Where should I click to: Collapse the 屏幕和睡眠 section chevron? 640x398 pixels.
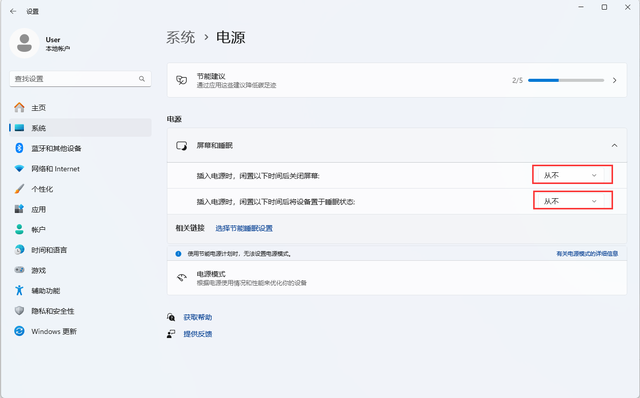click(x=614, y=145)
